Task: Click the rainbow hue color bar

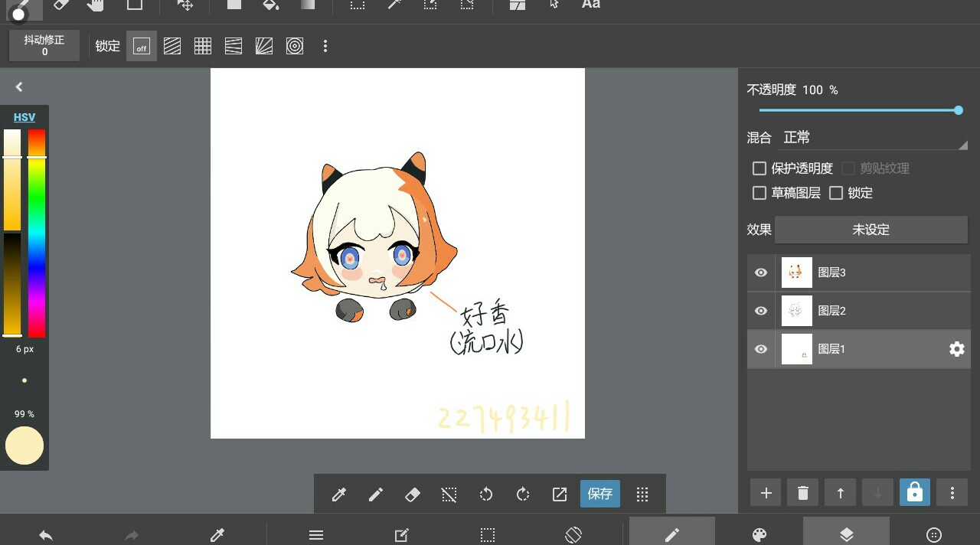Action: 37,233
